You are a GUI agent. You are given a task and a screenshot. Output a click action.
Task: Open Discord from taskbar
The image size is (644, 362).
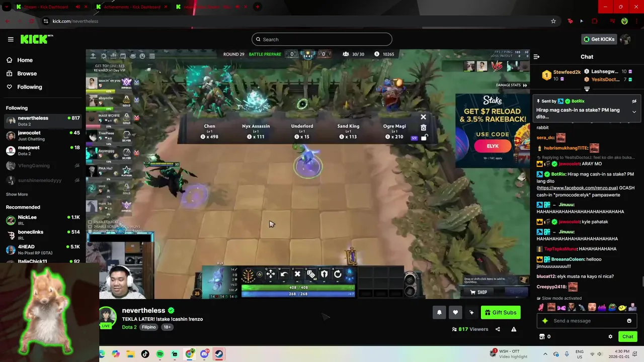[x=204, y=354]
